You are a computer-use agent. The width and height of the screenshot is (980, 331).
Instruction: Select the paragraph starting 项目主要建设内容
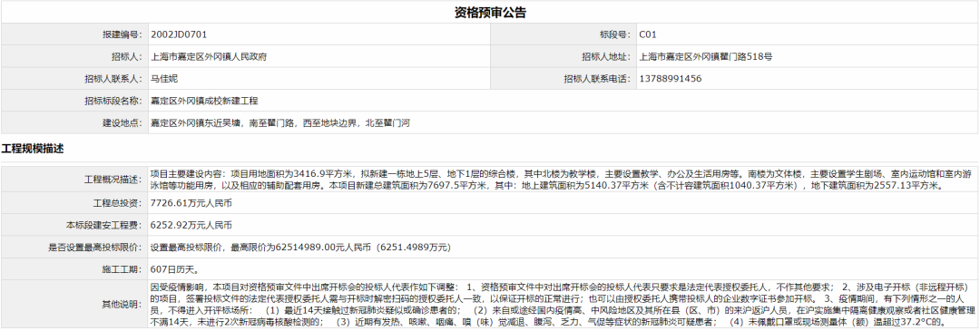(562, 180)
